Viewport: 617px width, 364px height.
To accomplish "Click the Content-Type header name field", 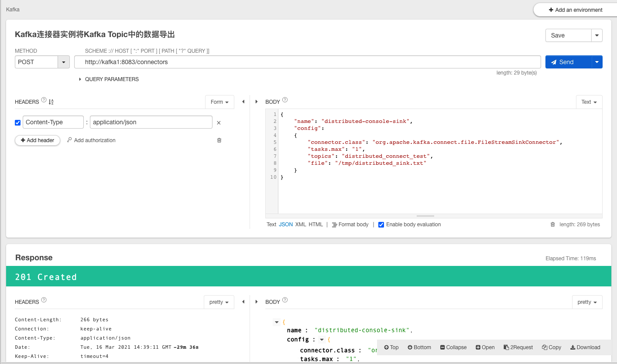I will pos(53,122).
